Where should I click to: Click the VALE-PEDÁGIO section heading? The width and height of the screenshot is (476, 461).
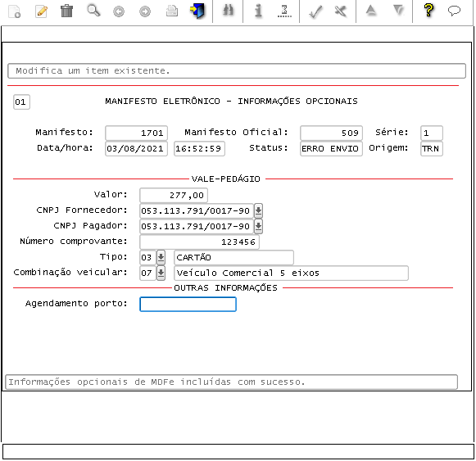click(x=225, y=179)
